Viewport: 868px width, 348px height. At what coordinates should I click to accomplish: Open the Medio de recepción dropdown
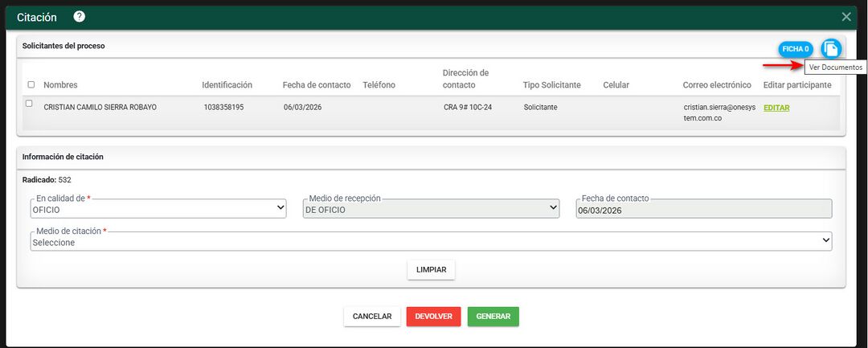click(431, 209)
